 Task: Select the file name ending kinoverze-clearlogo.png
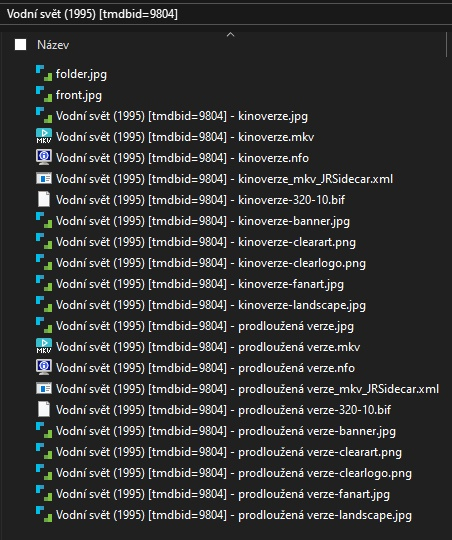[211, 263]
